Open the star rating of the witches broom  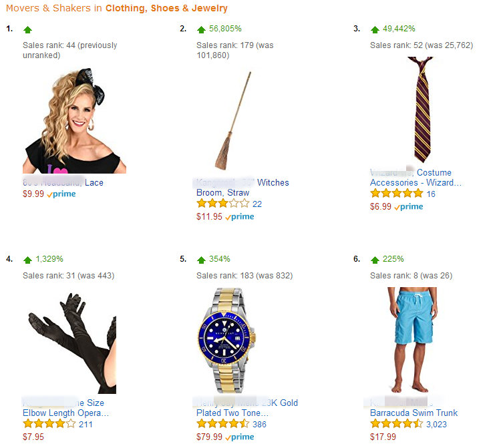(x=222, y=204)
